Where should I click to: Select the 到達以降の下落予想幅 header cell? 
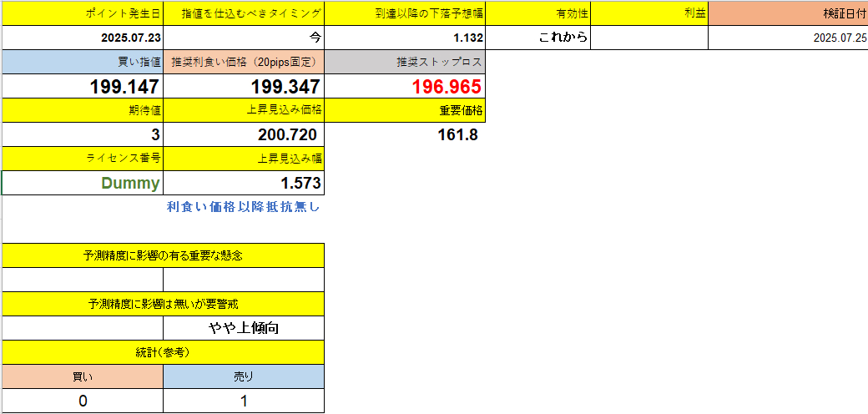point(405,13)
